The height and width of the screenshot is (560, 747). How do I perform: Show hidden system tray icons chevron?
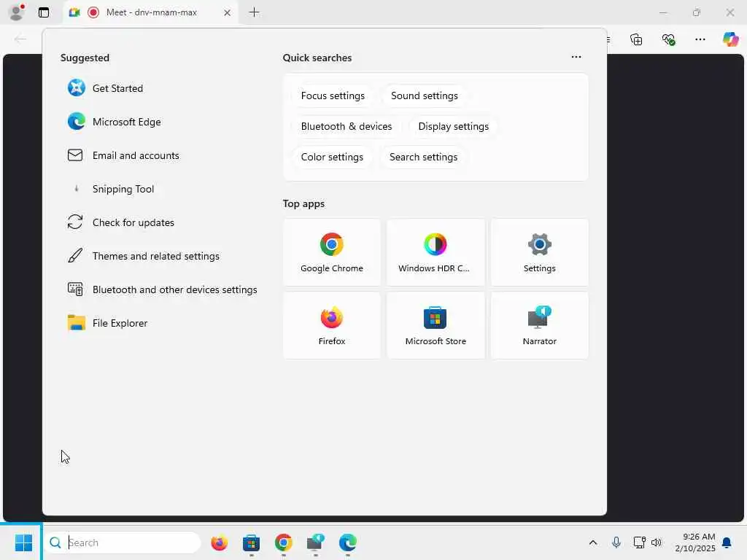click(593, 542)
